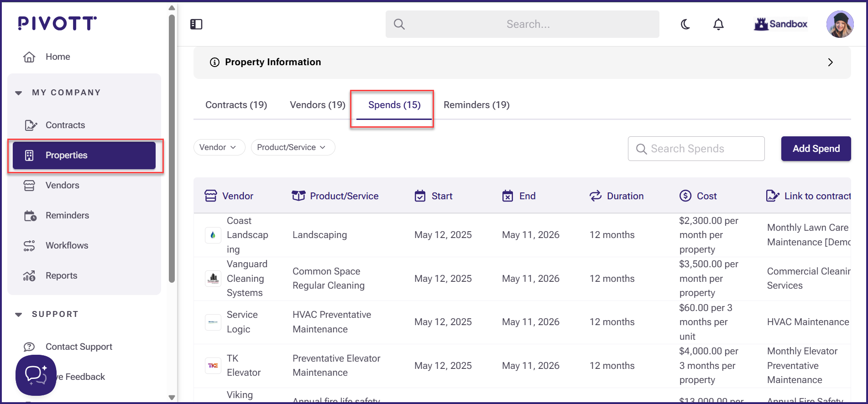The height and width of the screenshot is (404, 868).
Task: Open Commercial Cleaning Services contract link
Action: click(x=809, y=279)
